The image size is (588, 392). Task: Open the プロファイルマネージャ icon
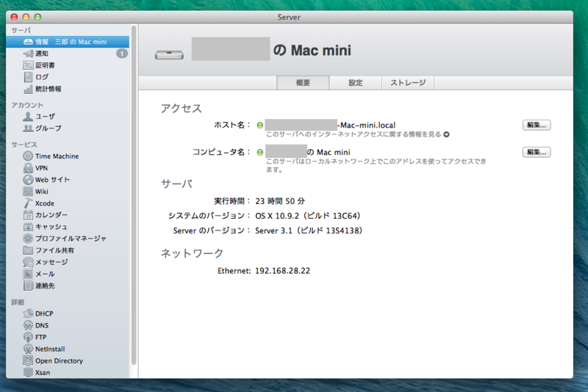point(28,239)
